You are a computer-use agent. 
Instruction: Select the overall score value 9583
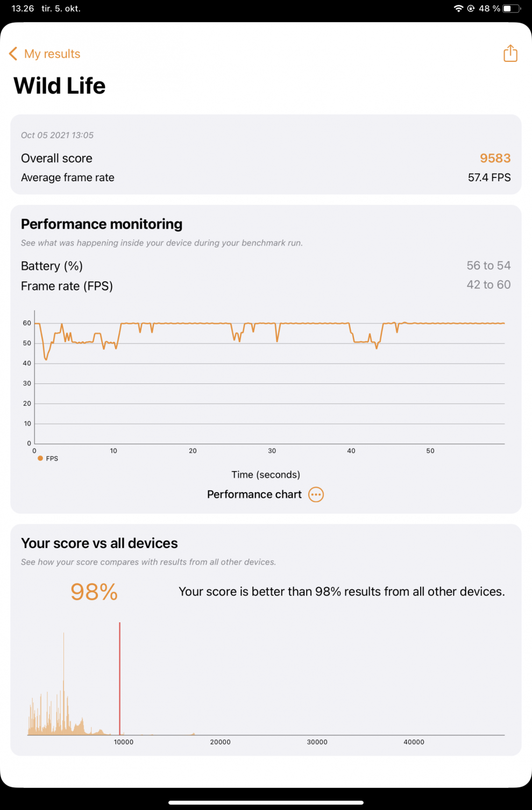click(x=495, y=158)
